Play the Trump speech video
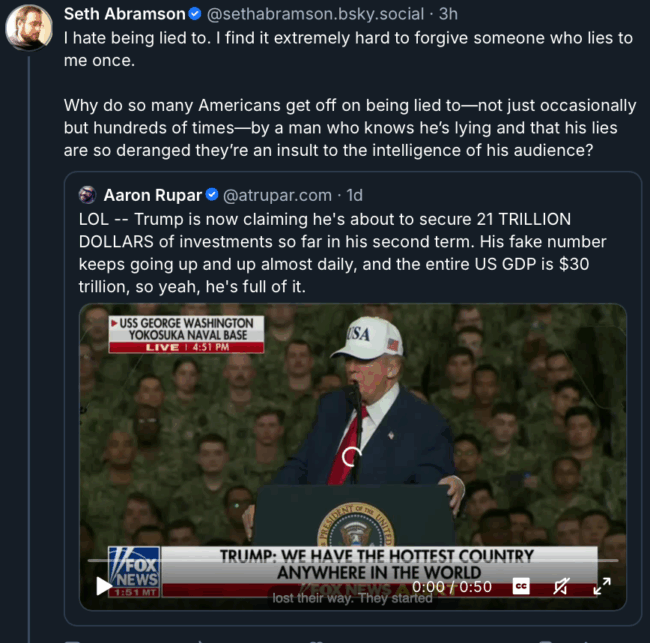The height and width of the screenshot is (643, 650). 104,587
